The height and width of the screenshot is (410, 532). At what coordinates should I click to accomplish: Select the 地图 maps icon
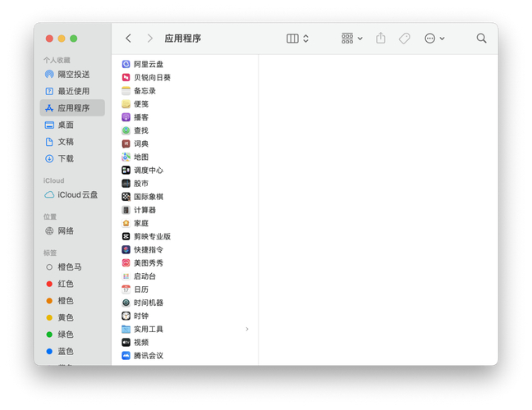tap(126, 157)
